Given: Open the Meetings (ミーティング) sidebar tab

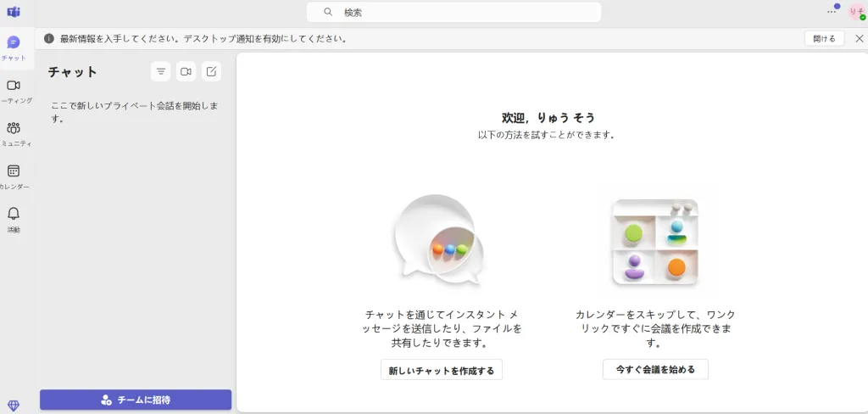Looking at the screenshot, I should pos(14,91).
